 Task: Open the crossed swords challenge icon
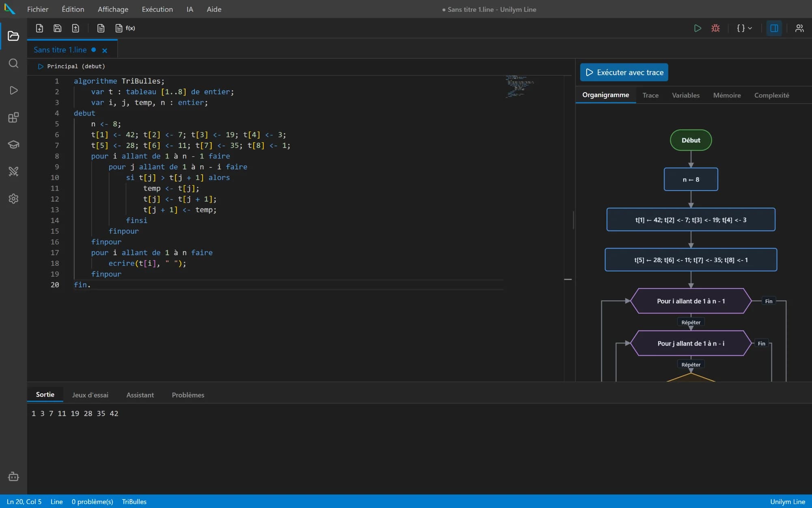[x=13, y=172]
